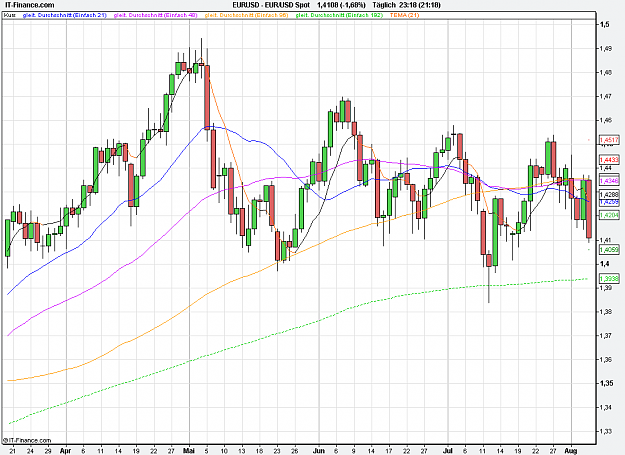Screen dimensions: 625x455
Task: Click the 1,35 price axis label
Action: point(606,383)
